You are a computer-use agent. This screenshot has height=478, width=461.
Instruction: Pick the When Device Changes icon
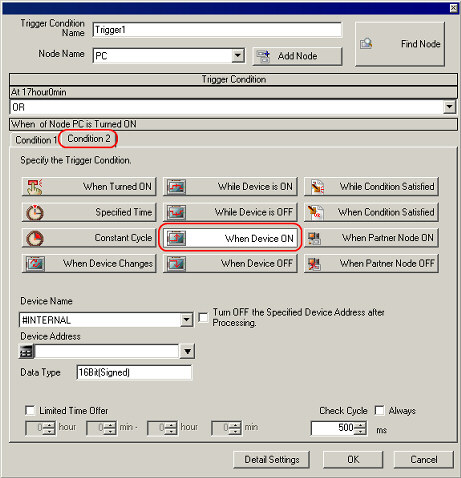coord(35,264)
